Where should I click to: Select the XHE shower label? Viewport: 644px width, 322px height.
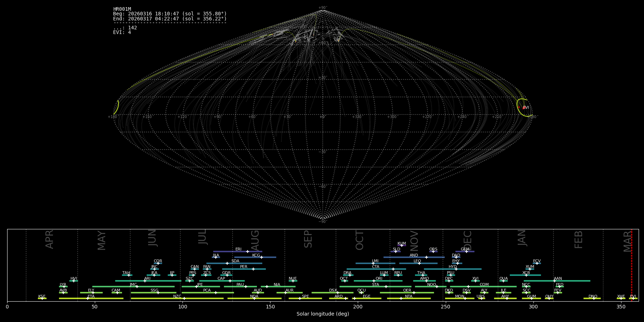click(x=621, y=297)
